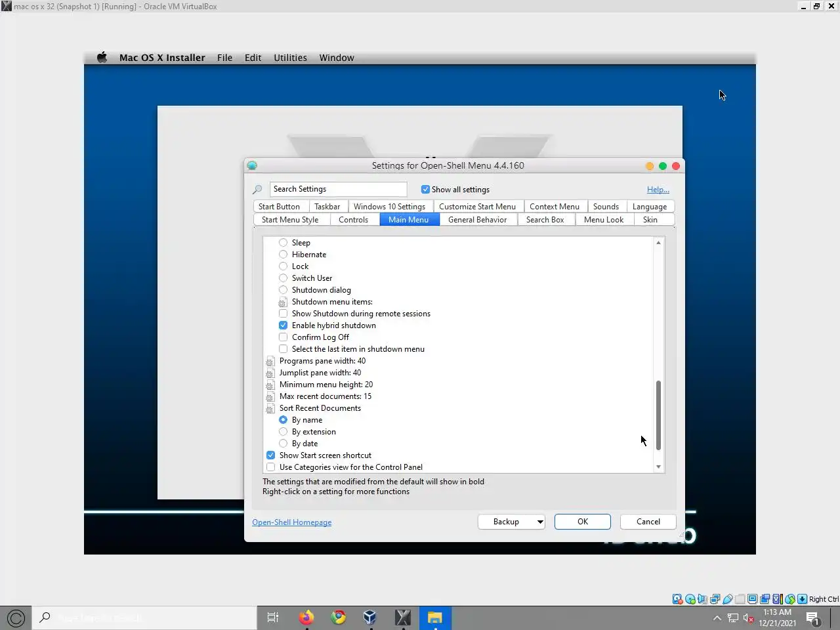
Task: Show hidden tray icons chevron
Action: click(717, 618)
